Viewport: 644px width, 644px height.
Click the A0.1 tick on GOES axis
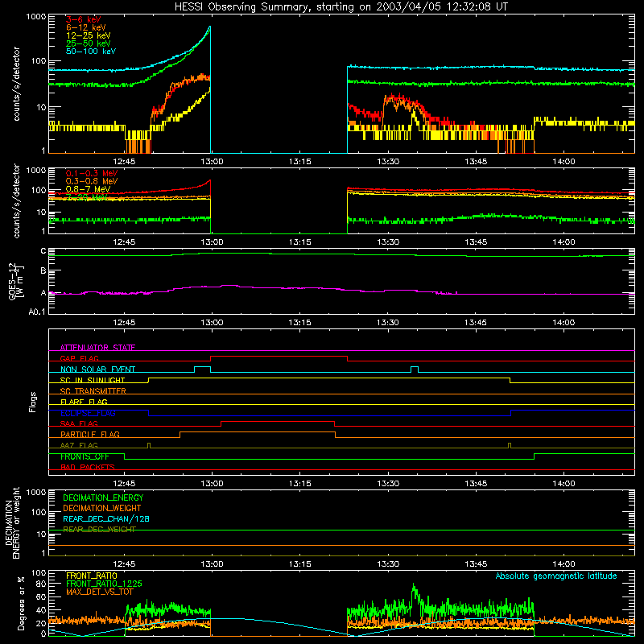pyautogui.click(x=37, y=312)
